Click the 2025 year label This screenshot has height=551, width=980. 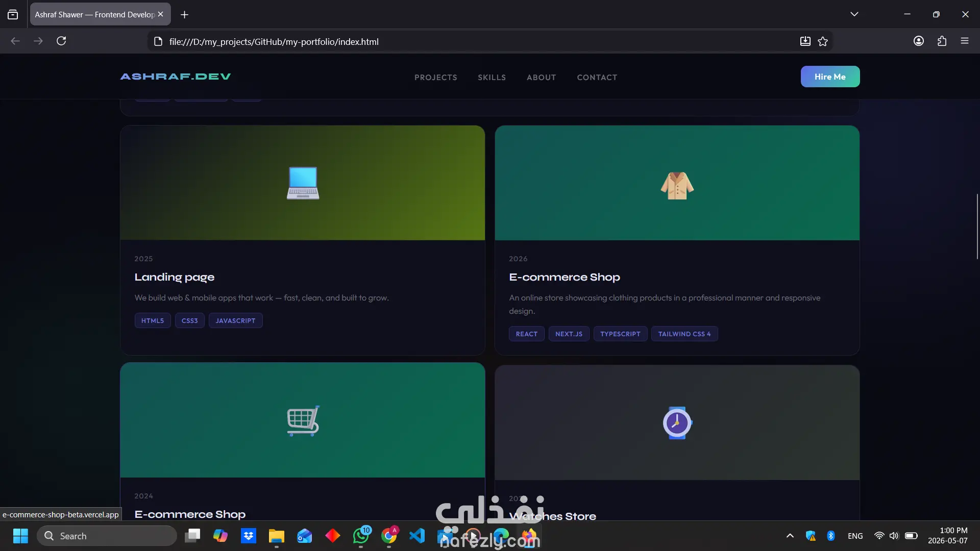click(x=143, y=259)
